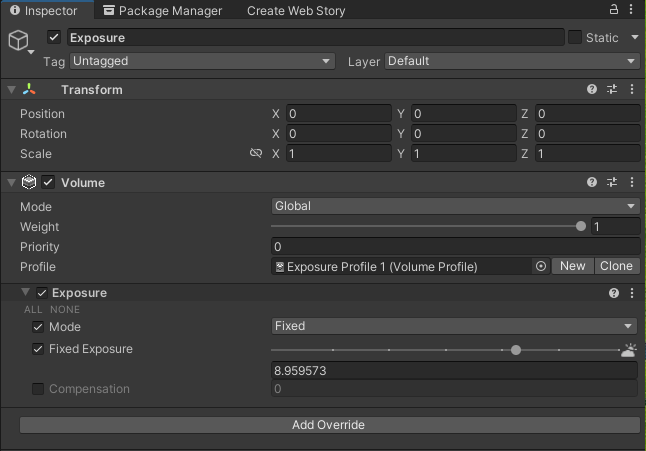This screenshot has height=451, width=646.
Task: Open Transform preset settings icon
Action: point(612,90)
